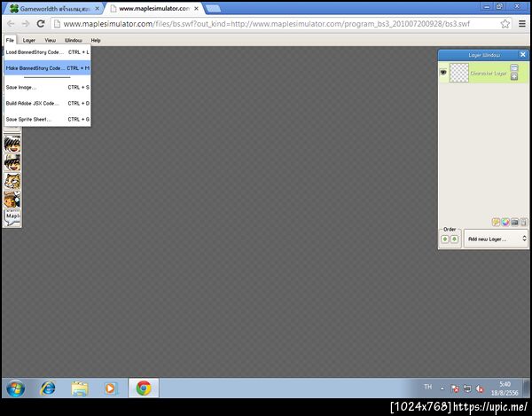
Task: Choose Load BannedStory Code menu entry
Action: pos(48,52)
